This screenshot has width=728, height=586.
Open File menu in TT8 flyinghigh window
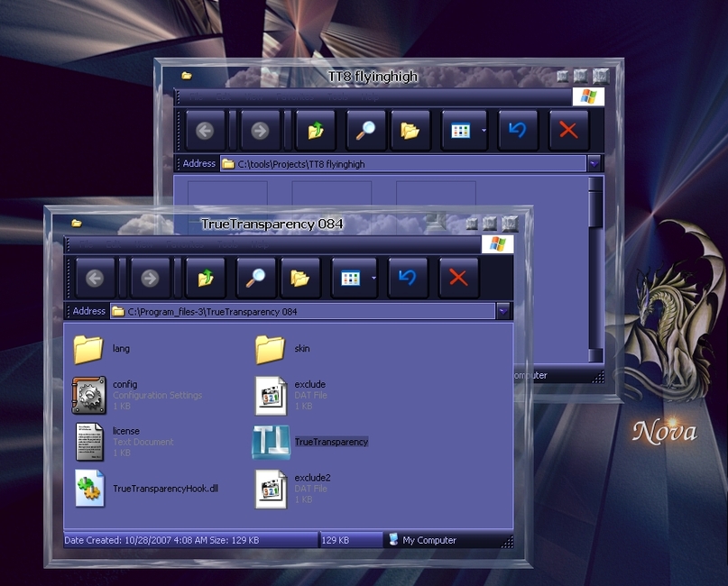point(196,97)
